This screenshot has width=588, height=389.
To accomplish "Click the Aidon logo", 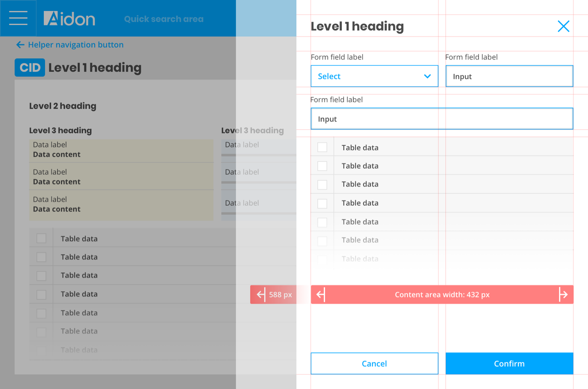I will [69, 19].
